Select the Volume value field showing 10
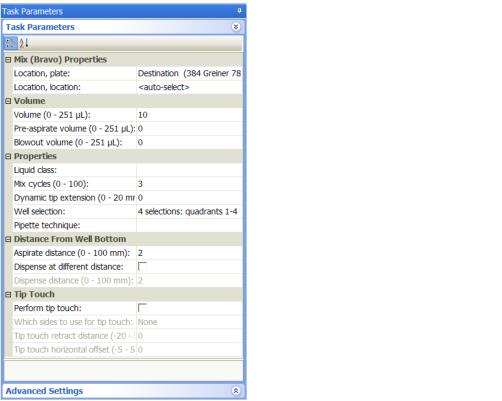 (189, 115)
